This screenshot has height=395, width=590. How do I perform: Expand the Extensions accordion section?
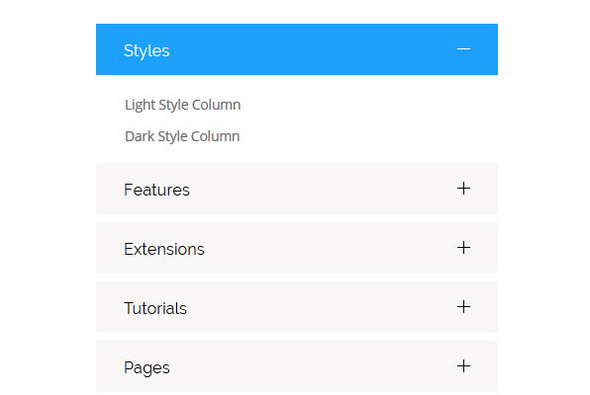(297, 248)
